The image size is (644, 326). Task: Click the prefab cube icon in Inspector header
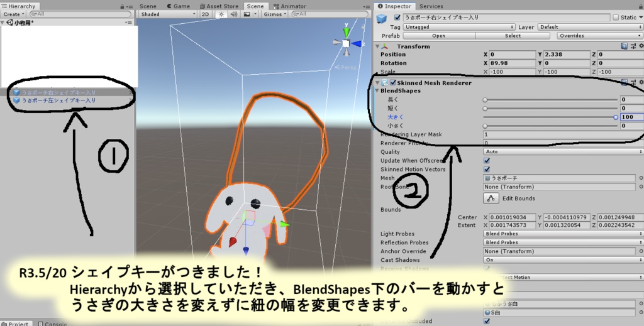(x=382, y=19)
